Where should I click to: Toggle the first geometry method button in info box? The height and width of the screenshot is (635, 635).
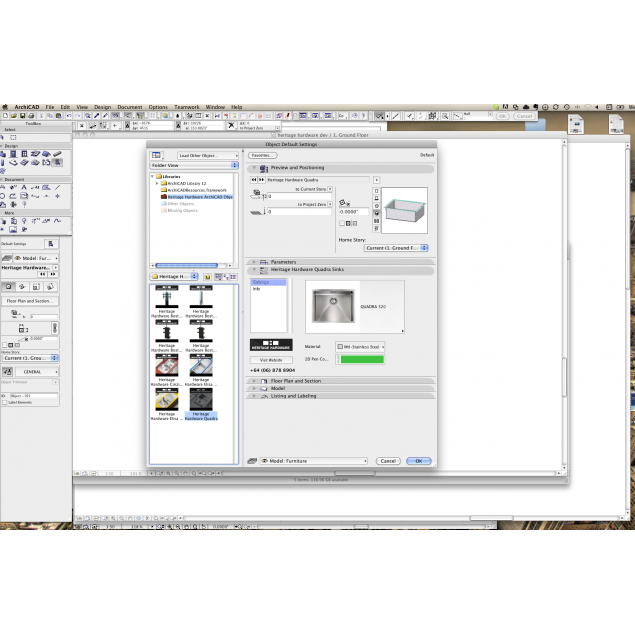coord(9,287)
